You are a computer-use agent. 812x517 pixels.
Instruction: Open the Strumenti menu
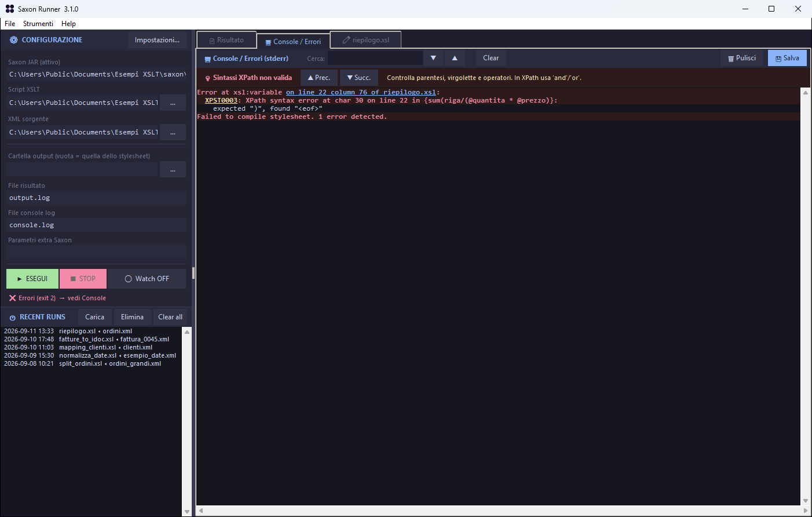coord(38,24)
